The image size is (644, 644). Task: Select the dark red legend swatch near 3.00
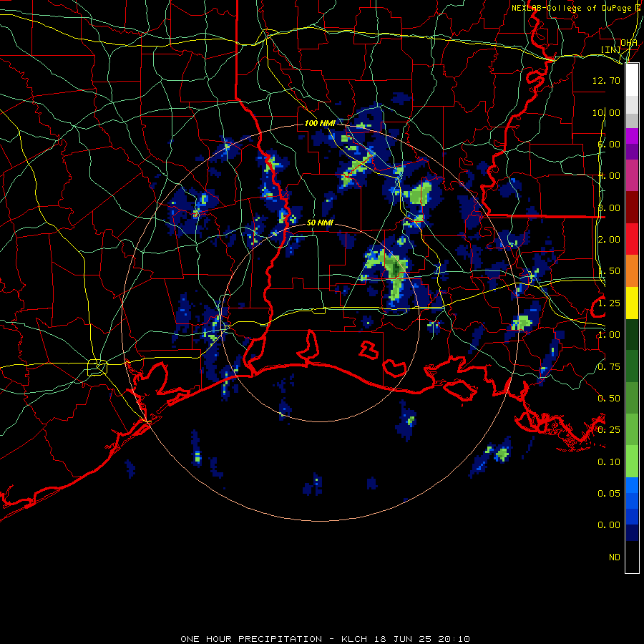[632, 208]
